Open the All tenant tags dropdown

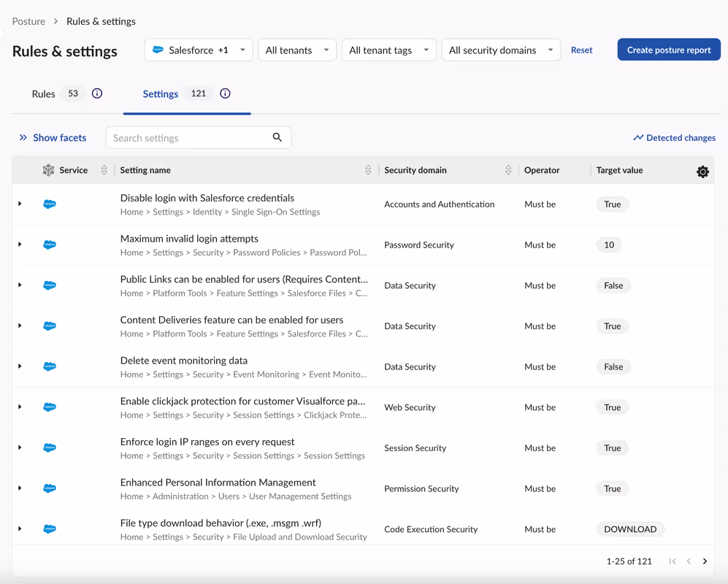[x=389, y=50]
